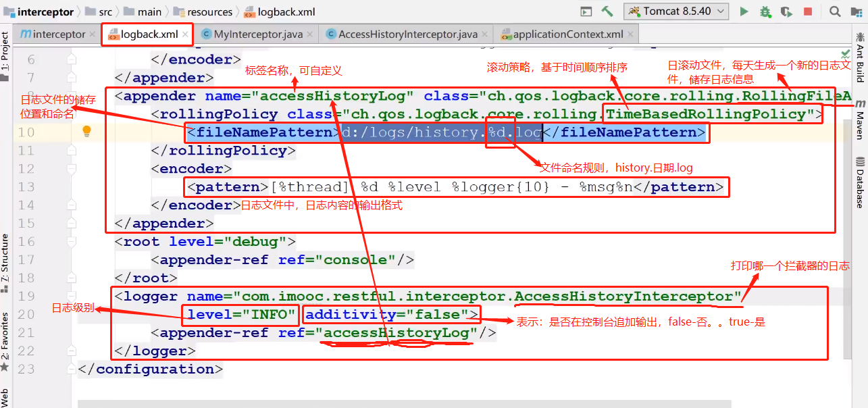Click the Run with Coverage icon

coord(786,11)
